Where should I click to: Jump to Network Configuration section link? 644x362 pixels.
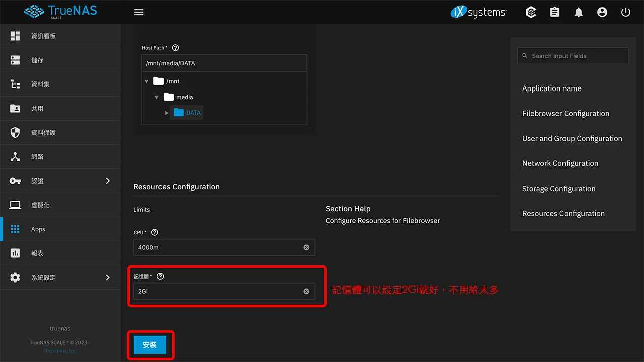point(560,163)
